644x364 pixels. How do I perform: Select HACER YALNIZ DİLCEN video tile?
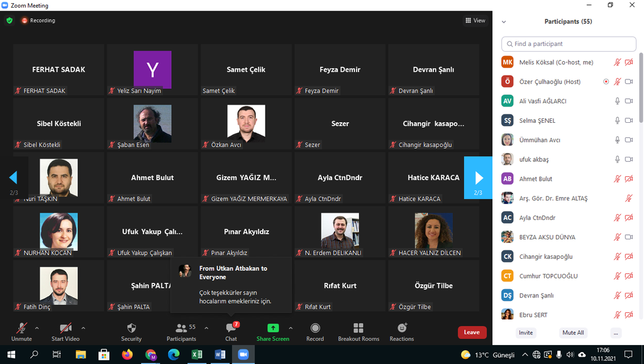(x=434, y=232)
